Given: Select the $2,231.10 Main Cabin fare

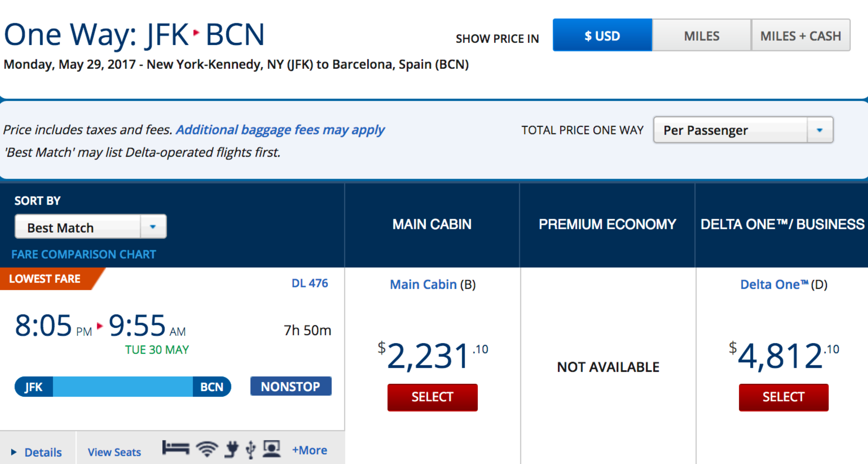Looking at the screenshot, I should 432,397.
